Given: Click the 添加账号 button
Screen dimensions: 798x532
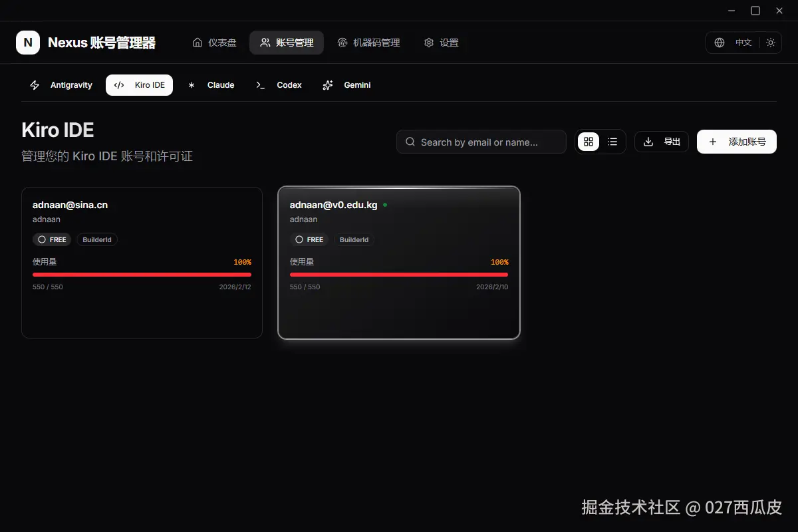Looking at the screenshot, I should click(x=736, y=142).
